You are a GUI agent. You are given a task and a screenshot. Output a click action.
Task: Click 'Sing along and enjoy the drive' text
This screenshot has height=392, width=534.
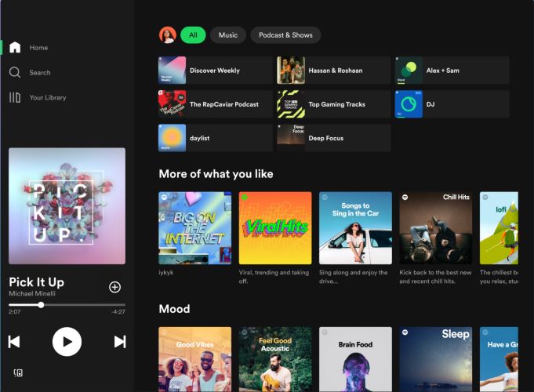tap(353, 277)
